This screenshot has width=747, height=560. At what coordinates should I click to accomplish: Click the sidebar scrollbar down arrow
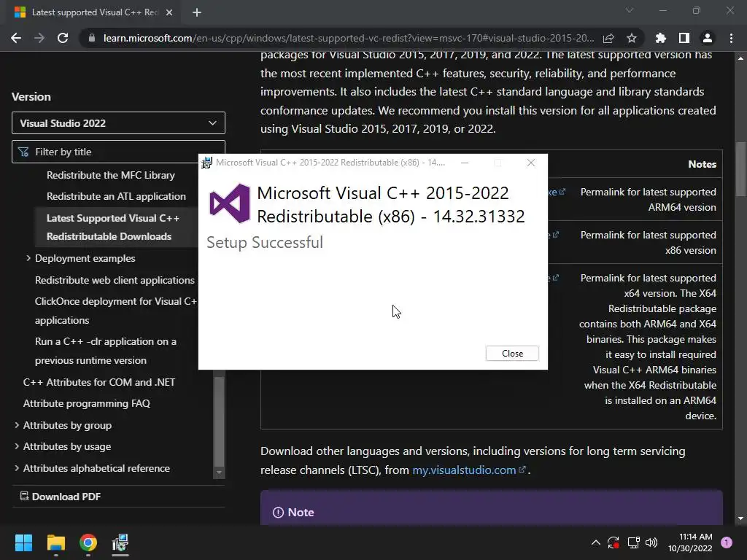tap(219, 472)
